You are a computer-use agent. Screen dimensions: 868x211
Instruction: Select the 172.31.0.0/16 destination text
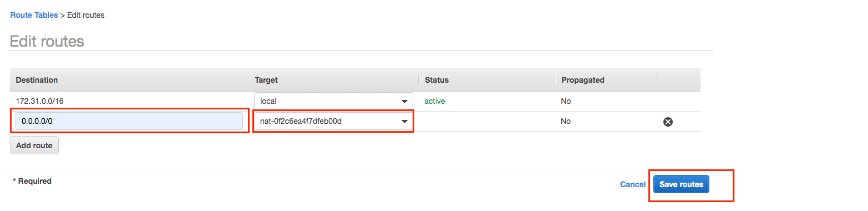(40, 101)
